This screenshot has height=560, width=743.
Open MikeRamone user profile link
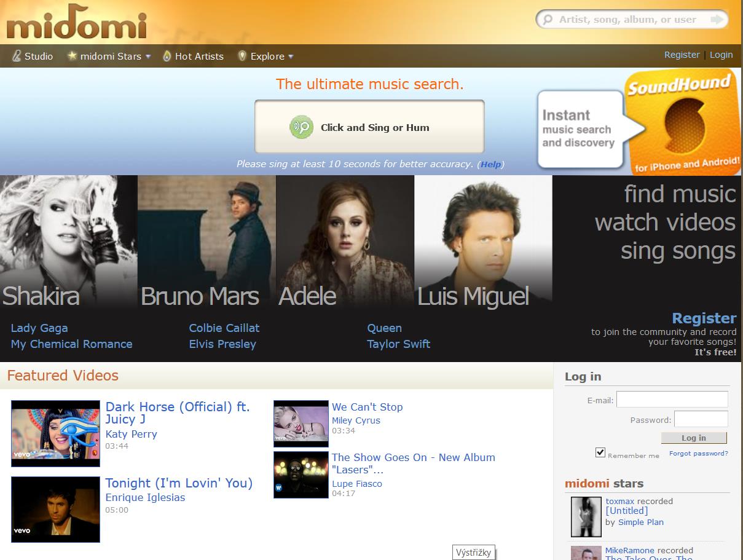pos(630,550)
